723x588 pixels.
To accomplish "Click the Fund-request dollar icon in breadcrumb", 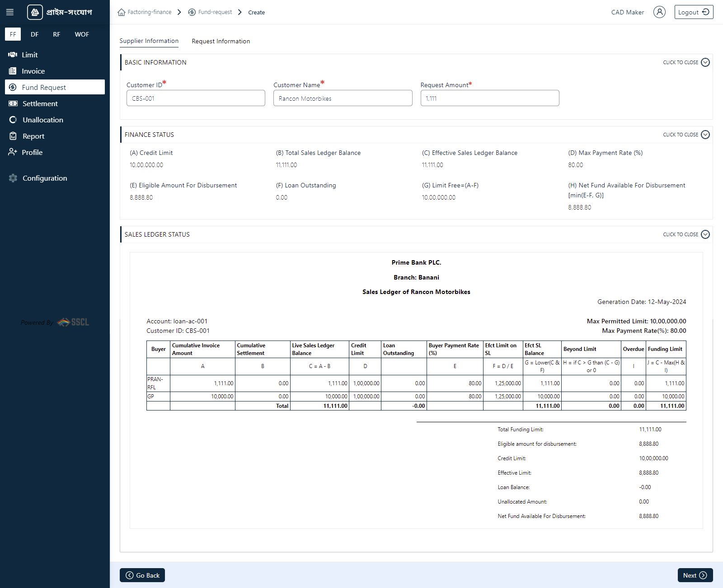I will [192, 12].
